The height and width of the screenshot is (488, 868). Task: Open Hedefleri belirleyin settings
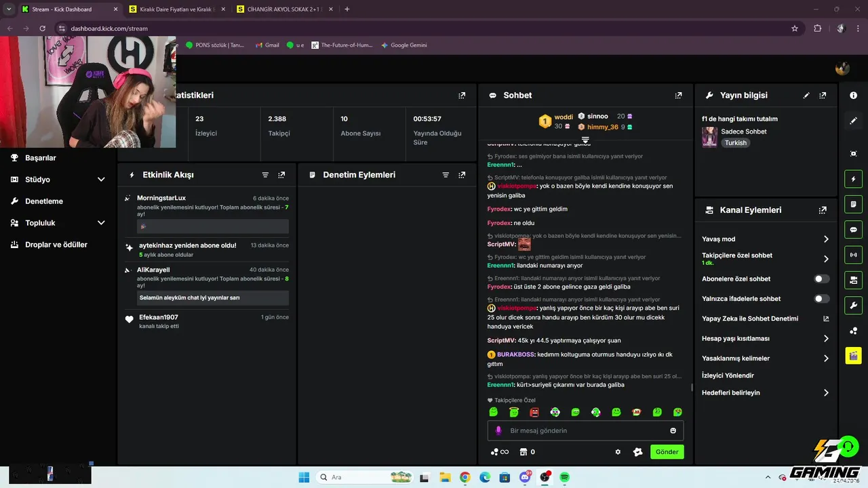coord(766,392)
